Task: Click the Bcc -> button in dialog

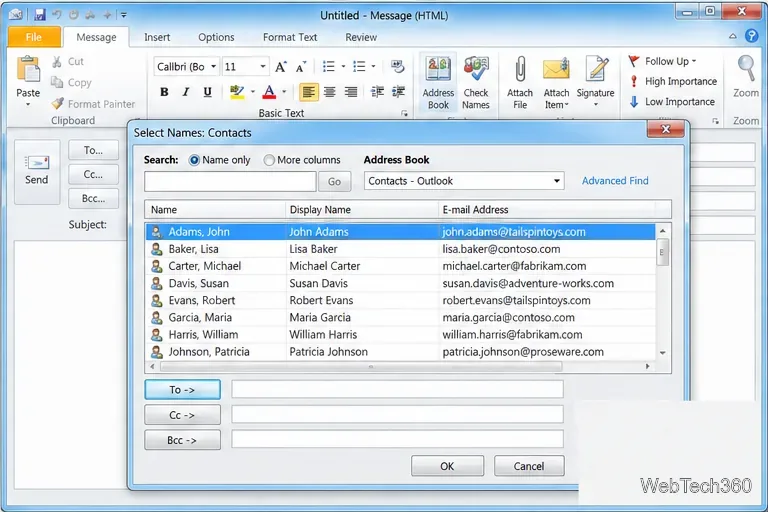Action: click(182, 440)
